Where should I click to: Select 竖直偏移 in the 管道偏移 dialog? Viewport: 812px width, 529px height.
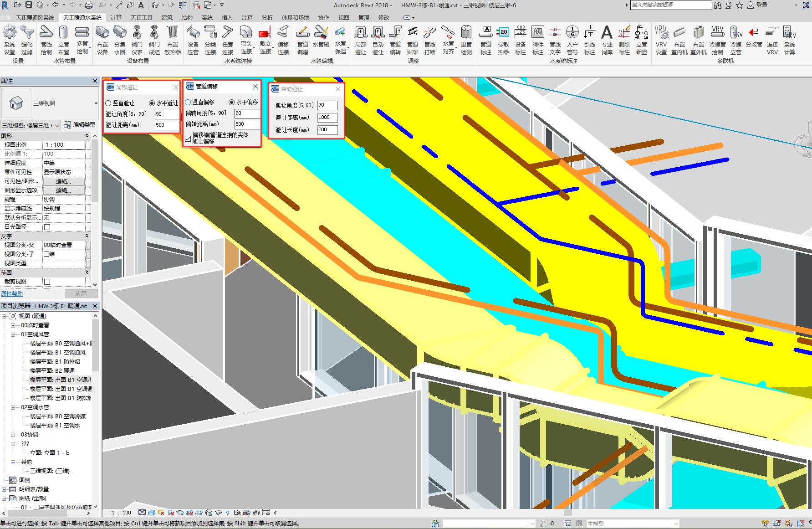(188, 103)
